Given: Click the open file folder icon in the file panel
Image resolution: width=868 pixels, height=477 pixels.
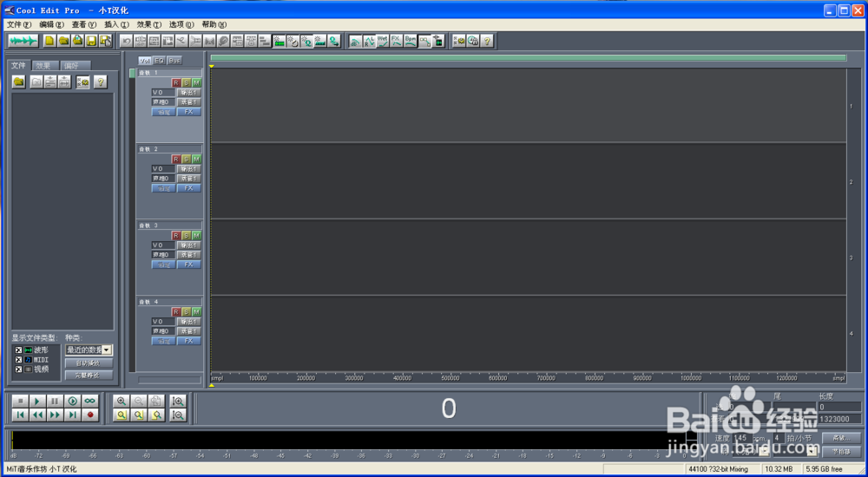Looking at the screenshot, I should tap(19, 82).
